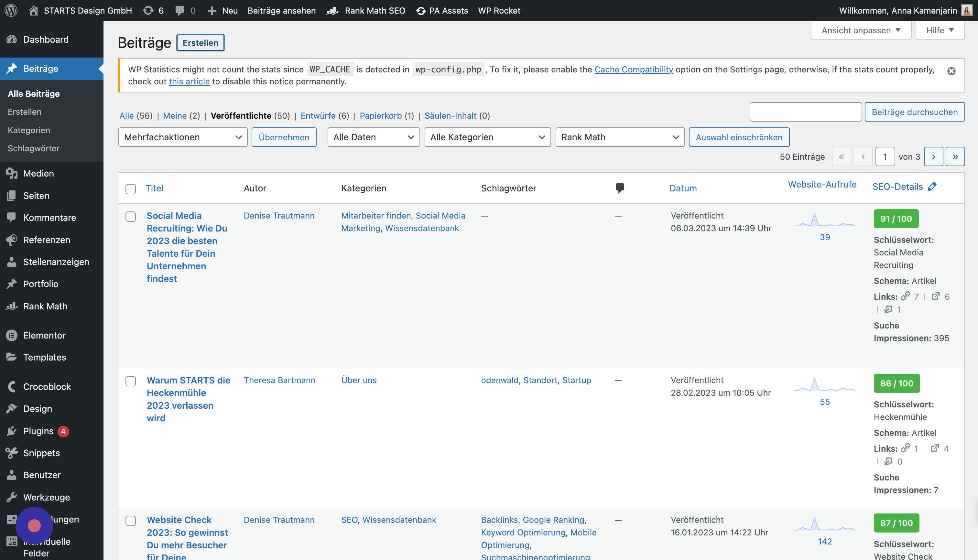The width and height of the screenshot is (978, 560).
Task: Open the Papierkorb view
Action: tap(381, 116)
